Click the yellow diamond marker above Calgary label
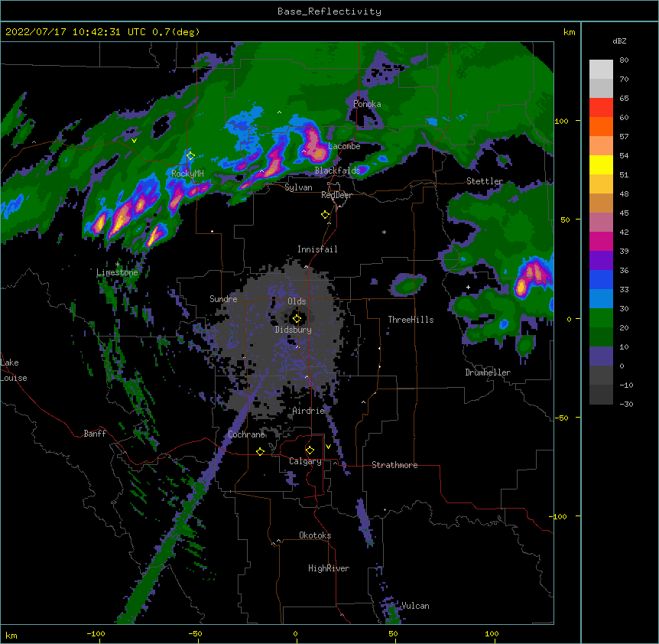Viewport: 659px width, 644px height. [310, 450]
